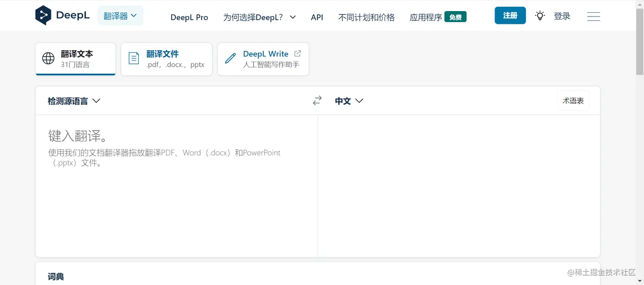Click the 人工智能写作助手 subtitle
The height and width of the screenshot is (285, 644).
pos(271,65)
